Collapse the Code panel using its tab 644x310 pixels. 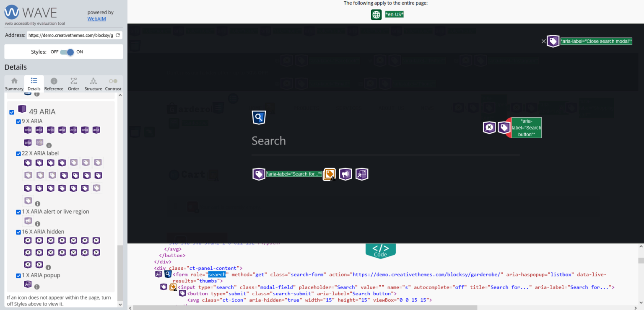click(x=380, y=250)
